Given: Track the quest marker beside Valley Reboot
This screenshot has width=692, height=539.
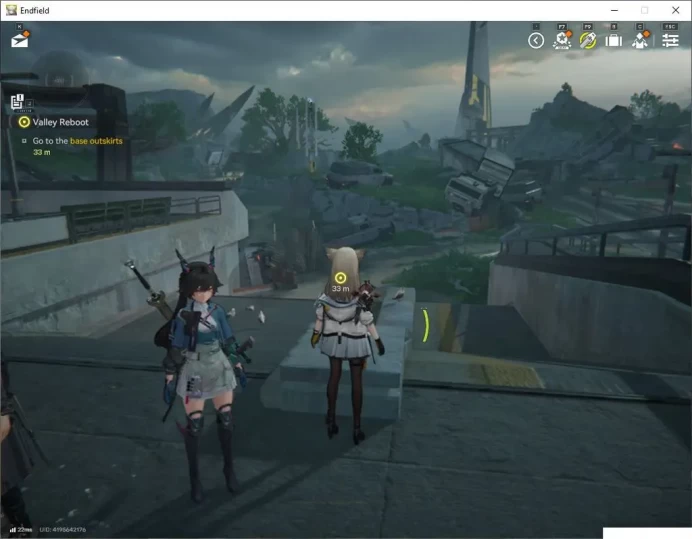Looking at the screenshot, I should pos(24,122).
